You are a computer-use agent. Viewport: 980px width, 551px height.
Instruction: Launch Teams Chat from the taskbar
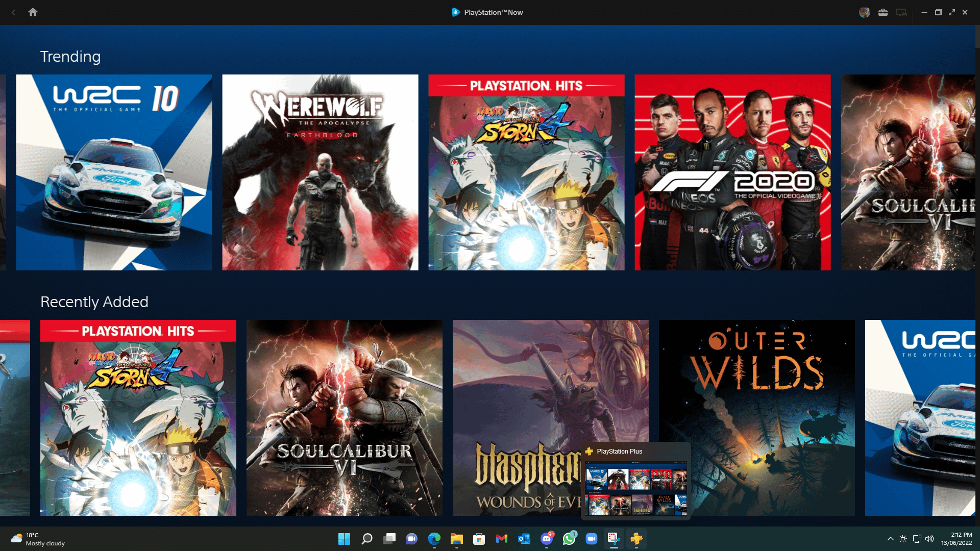point(411,539)
